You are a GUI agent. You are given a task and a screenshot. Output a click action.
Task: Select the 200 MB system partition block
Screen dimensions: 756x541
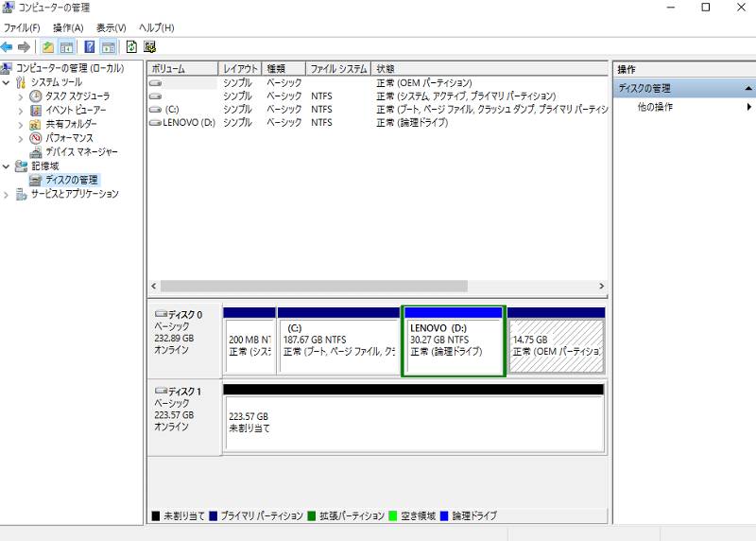[249, 340]
